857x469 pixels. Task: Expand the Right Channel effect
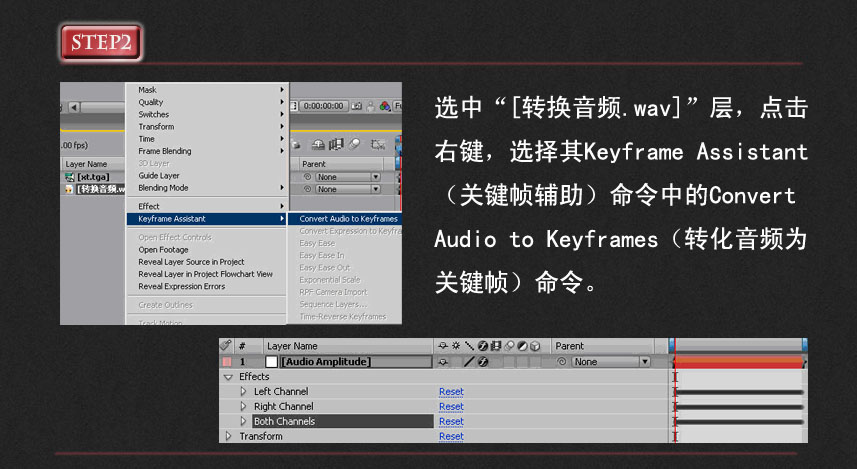244,406
